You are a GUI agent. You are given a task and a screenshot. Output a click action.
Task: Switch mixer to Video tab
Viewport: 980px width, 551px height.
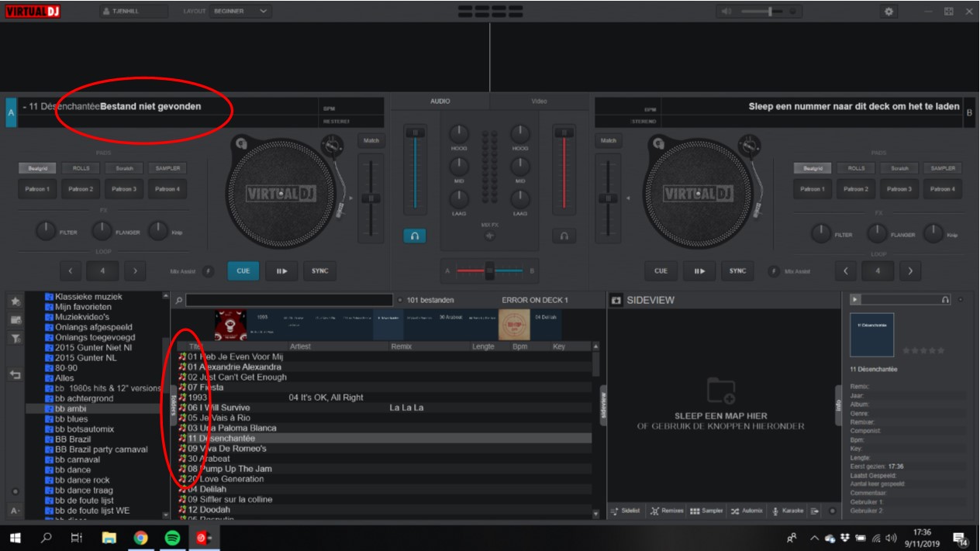539,102
